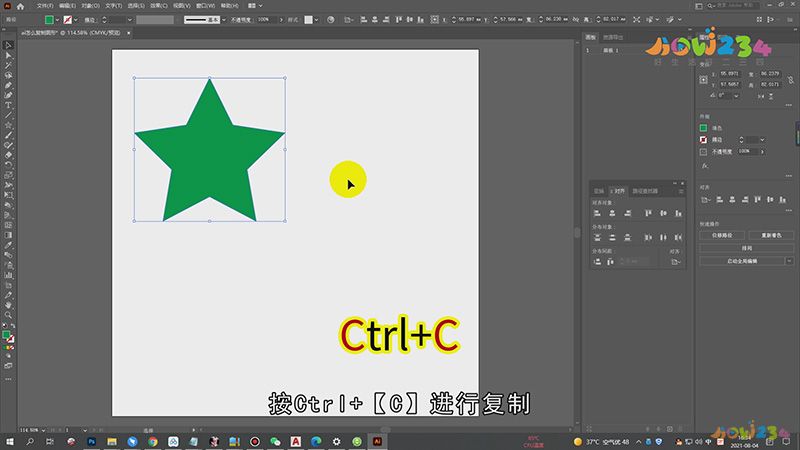Open the 文件(F) menu
The width and height of the screenshot is (800, 450).
[45, 6]
